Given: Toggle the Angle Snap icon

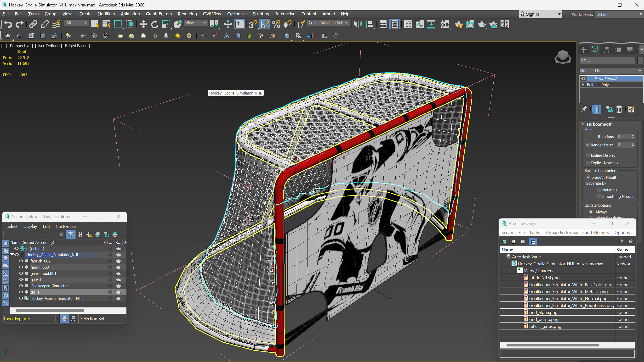Looking at the screenshot, I should (264, 24).
